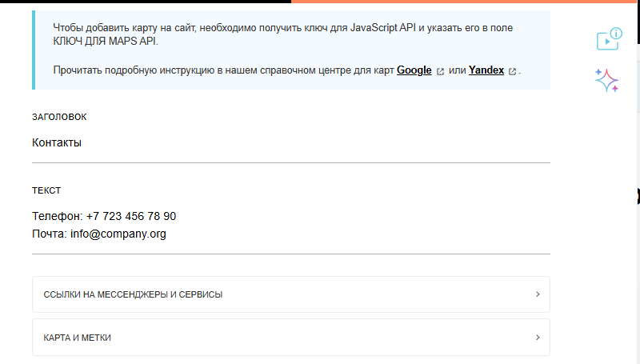
Task: Click the orange bar at the top
Action: (464, 2)
